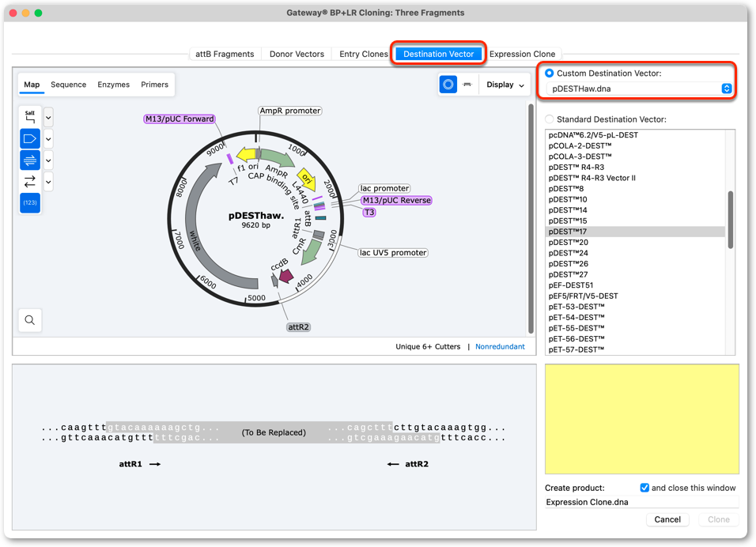This screenshot has width=756, height=547.
Task: Select the yellow f1 ori feature arrow
Action: click(247, 154)
